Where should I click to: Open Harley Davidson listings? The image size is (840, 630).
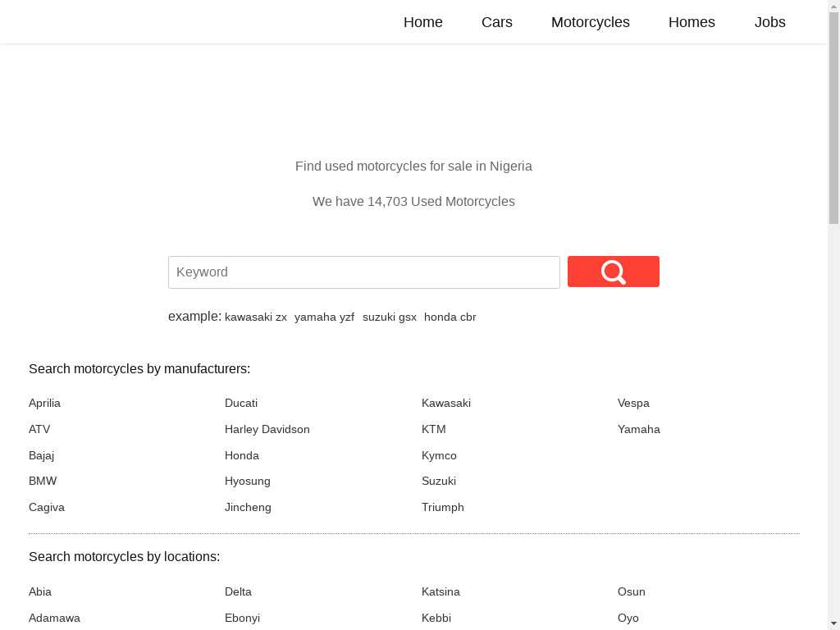[x=267, y=429]
